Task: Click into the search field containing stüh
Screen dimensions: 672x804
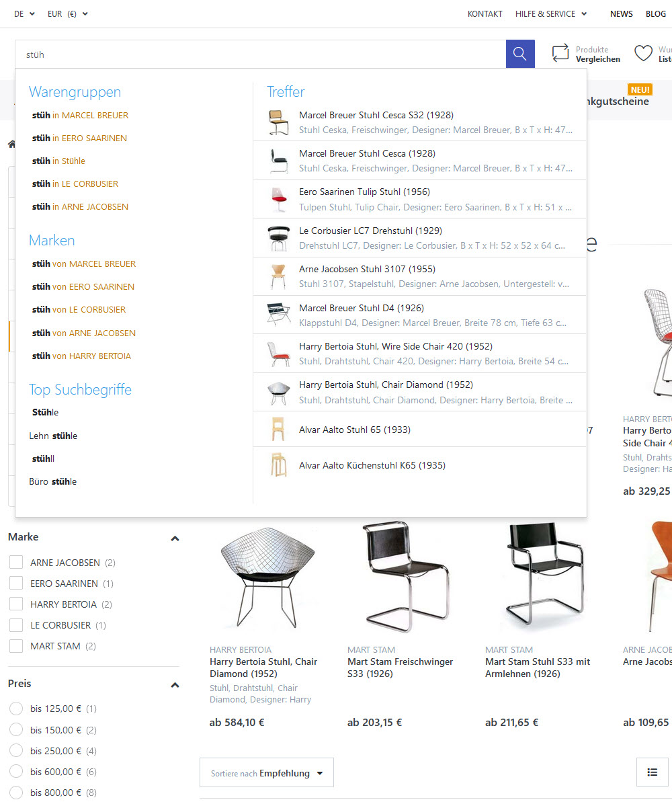Action: pos(260,54)
